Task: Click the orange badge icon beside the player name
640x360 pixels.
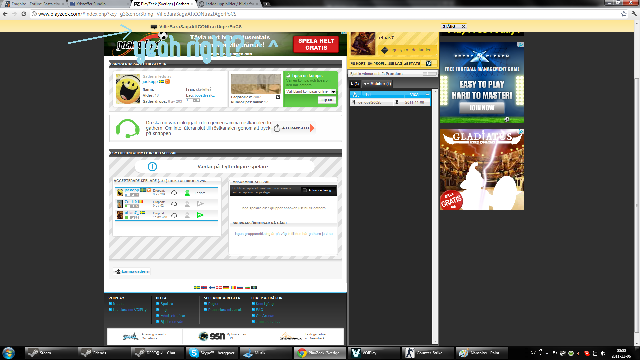Action: (167, 82)
